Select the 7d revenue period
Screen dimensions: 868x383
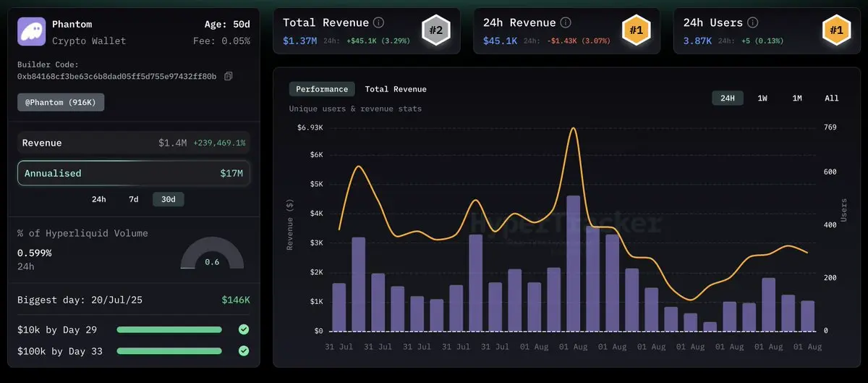click(x=133, y=199)
